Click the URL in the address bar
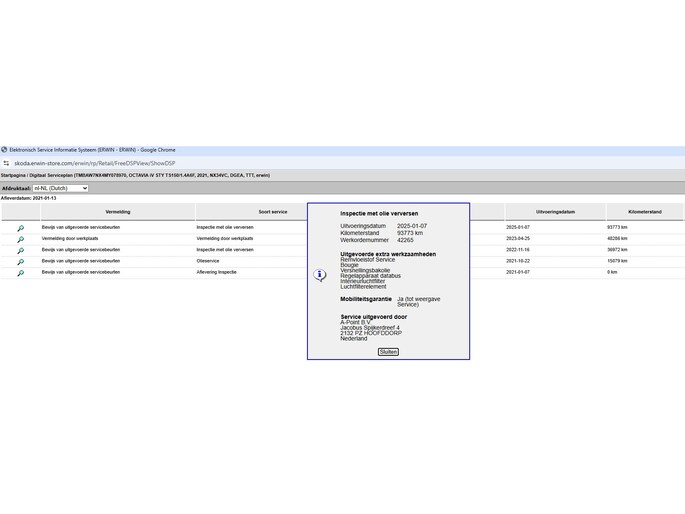 pos(95,162)
